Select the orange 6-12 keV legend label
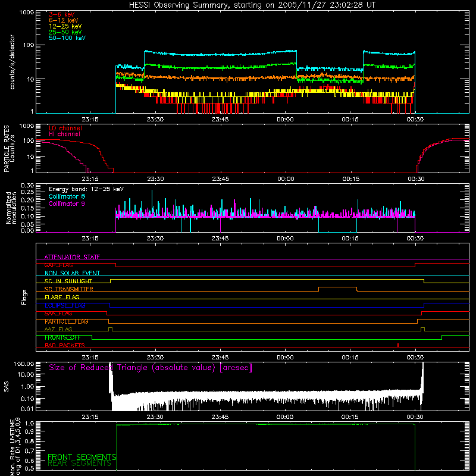476x476 pixels. [x=64, y=20]
